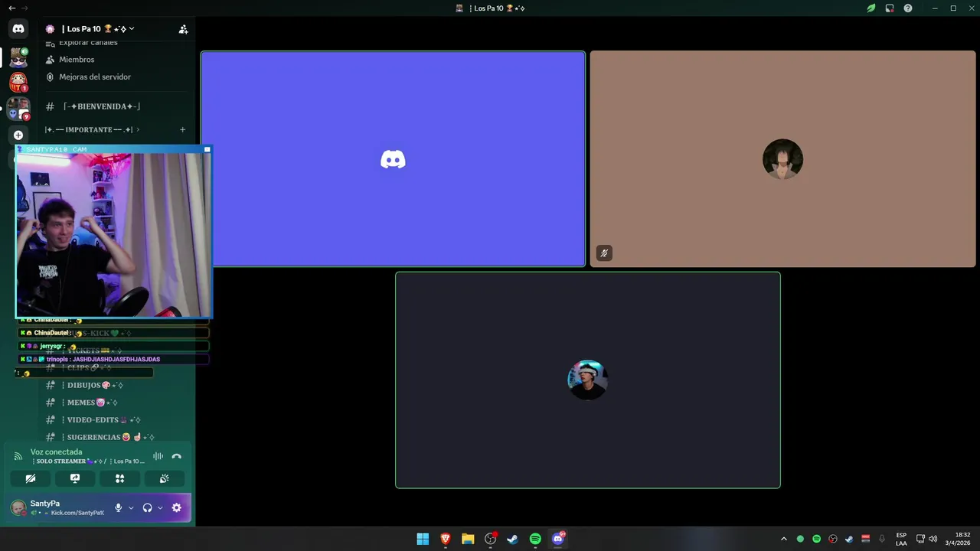Open the Windows Start menu
The width and height of the screenshot is (980, 551).
pyautogui.click(x=423, y=539)
